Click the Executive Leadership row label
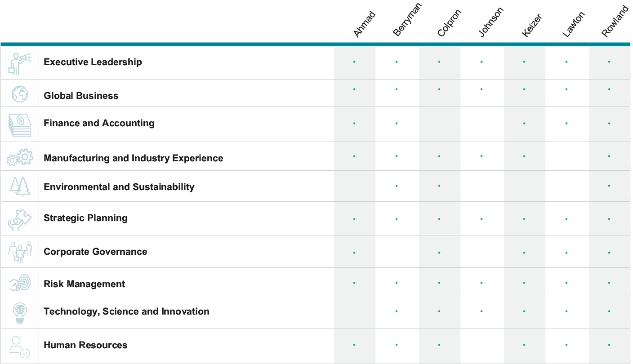The image size is (633, 364). click(93, 62)
